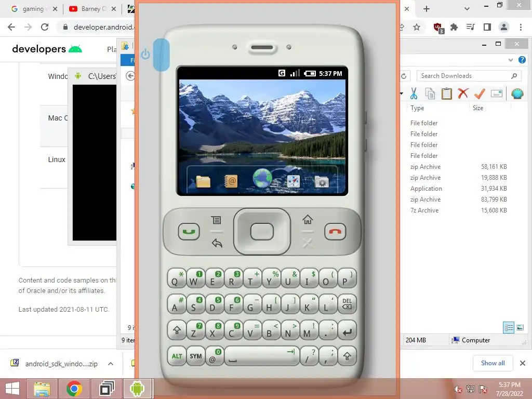Tap the ALT key on emulator keyboard
532x399 pixels.
click(x=177, y=356)
